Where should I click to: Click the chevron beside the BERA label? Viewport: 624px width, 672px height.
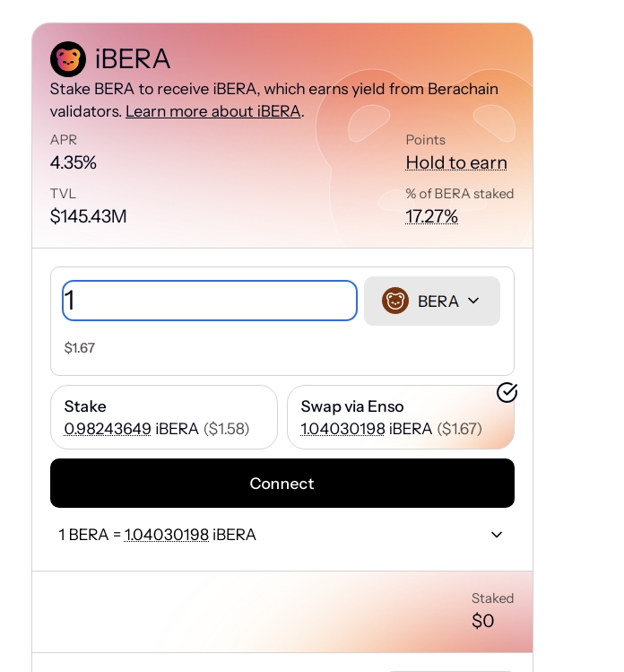[473, 301]
